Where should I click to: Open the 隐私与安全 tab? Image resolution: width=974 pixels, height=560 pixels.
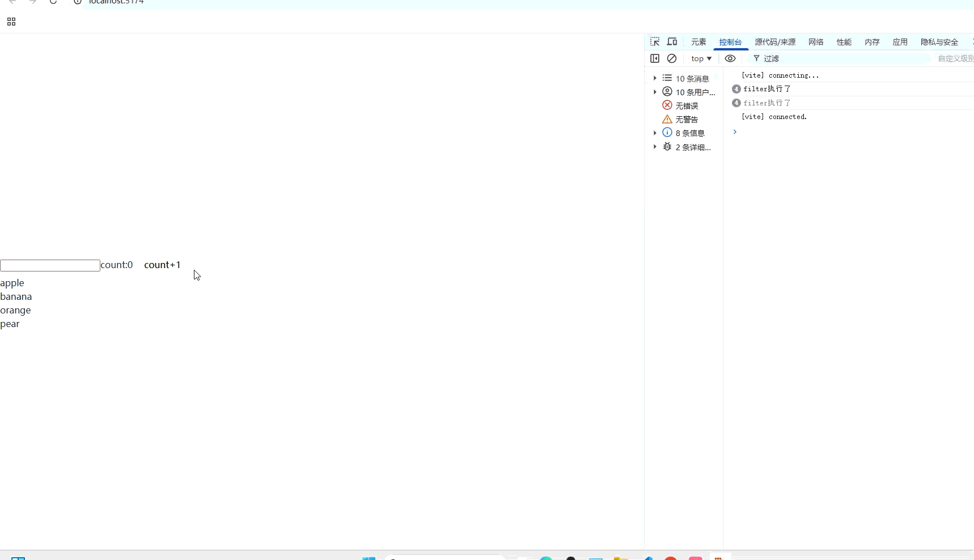[x=939, y=42]
